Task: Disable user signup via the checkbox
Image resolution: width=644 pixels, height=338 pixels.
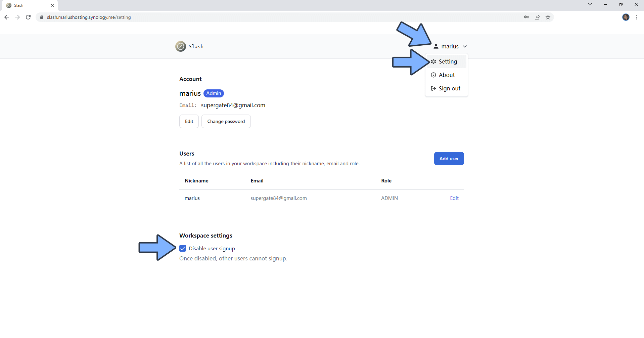Action: click(x=183, y=248)
